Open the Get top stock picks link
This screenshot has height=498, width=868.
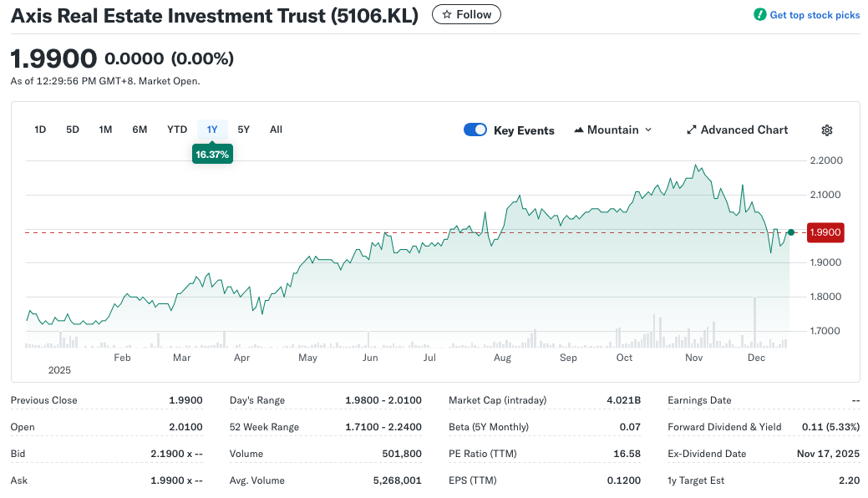coord(814,15)
